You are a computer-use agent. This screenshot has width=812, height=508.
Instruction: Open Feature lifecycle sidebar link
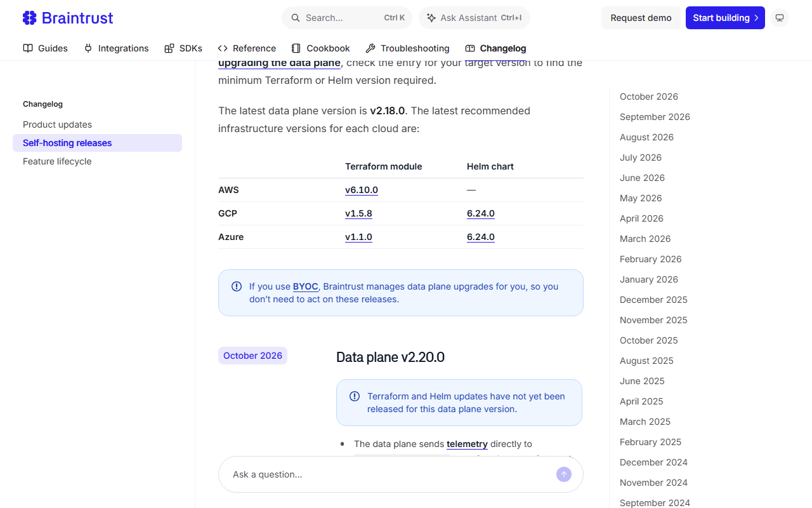click(57, 161)
